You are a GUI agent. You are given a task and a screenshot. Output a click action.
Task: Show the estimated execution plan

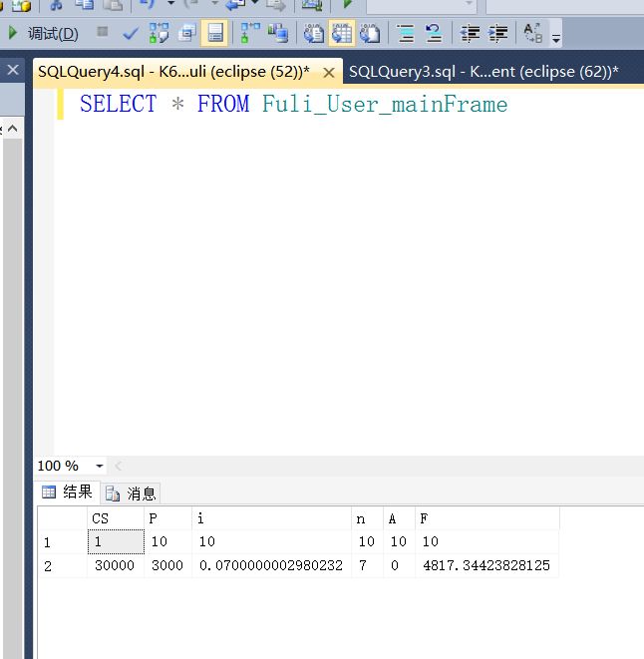159,33
